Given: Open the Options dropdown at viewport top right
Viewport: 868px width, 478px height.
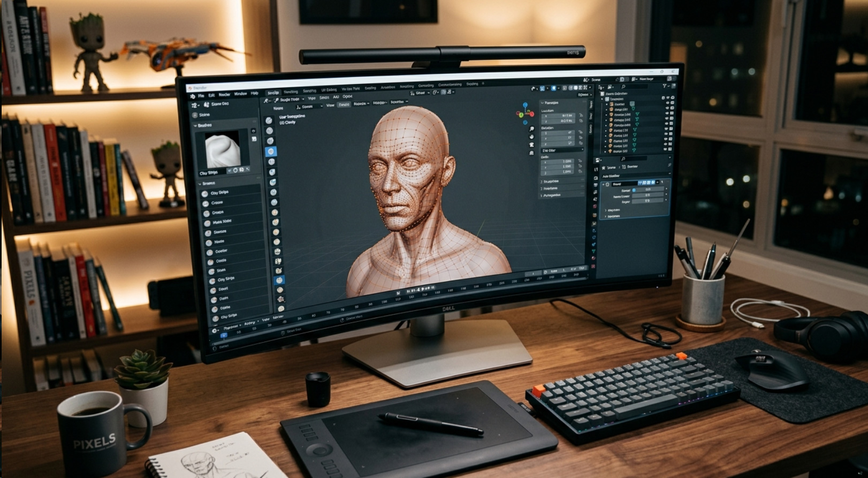Looking at the screenshot, I should [x=585, y=95].
